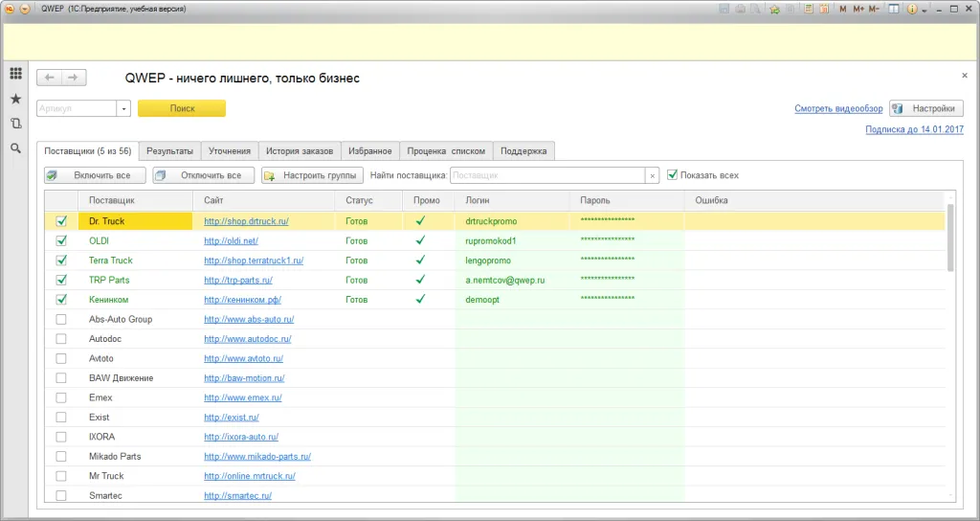
Task: Click the Отключить все button
Action: point(203,175)
